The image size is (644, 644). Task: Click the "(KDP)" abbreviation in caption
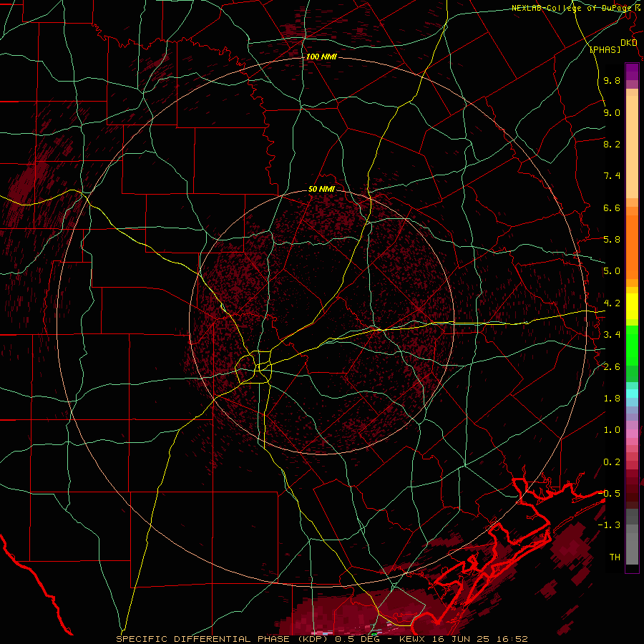coord(314,639)
